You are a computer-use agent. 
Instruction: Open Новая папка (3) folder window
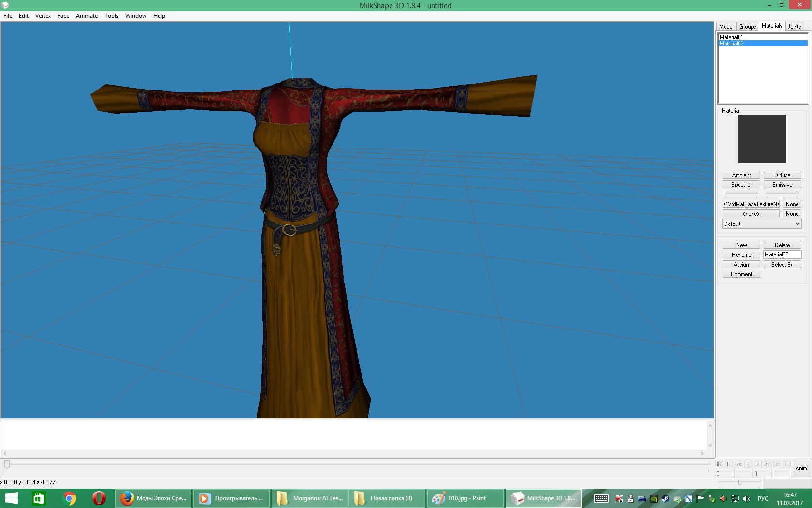[x=388, y=498]
